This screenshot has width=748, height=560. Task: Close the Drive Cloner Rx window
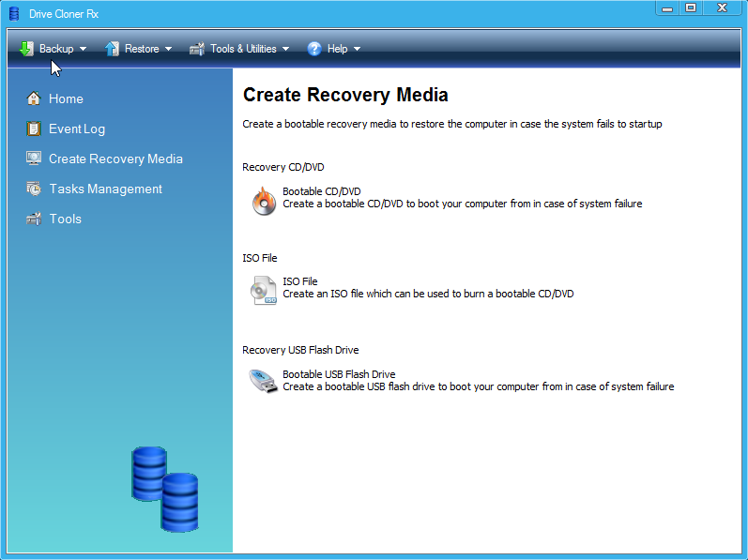coord(722,8)
